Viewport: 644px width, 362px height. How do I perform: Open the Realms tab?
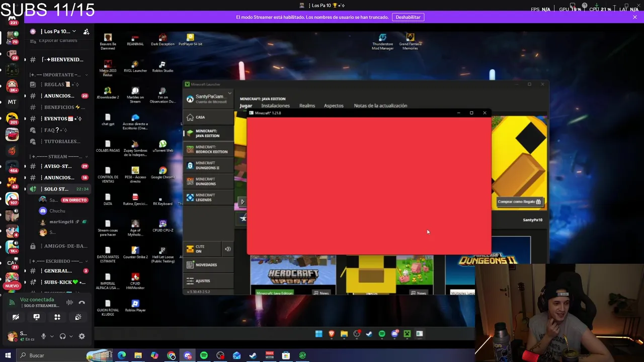point(307,106)
